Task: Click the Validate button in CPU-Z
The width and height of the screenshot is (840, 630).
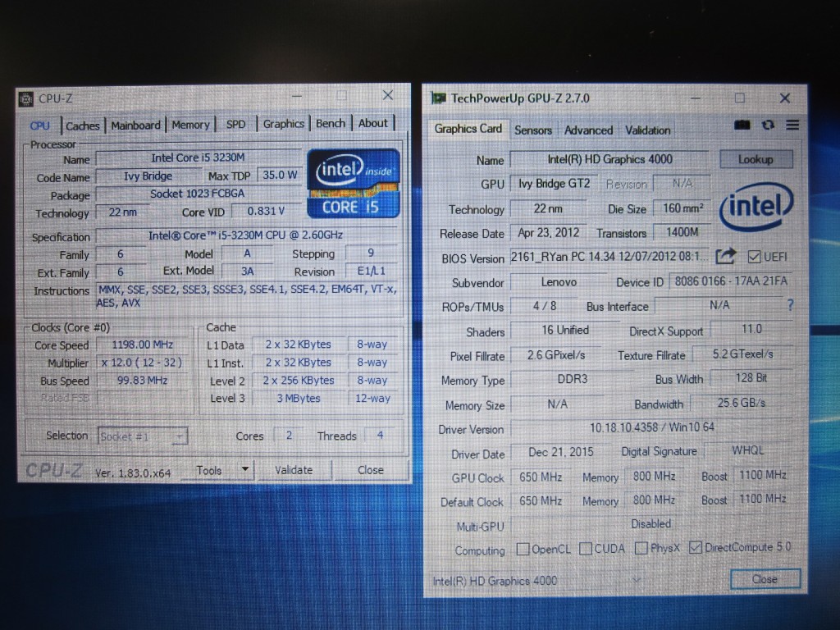Action: pyautogui.click(x=294, y=470)
